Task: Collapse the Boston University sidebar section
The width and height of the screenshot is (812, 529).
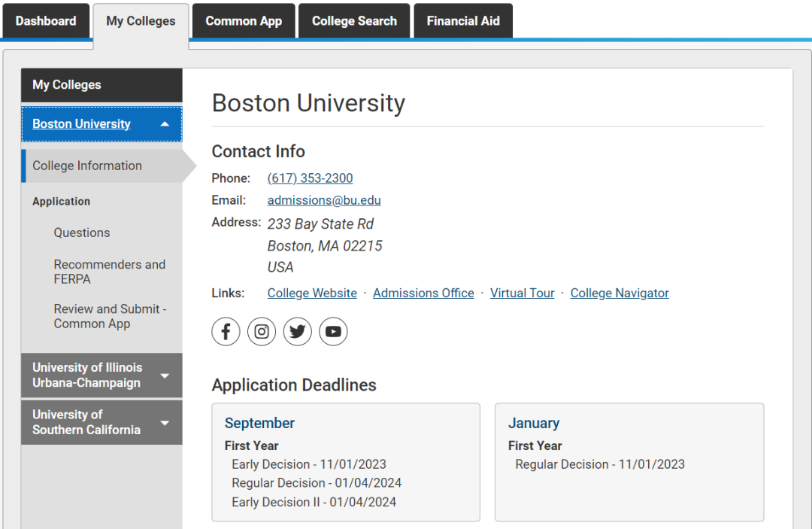Action: point(165,124)
